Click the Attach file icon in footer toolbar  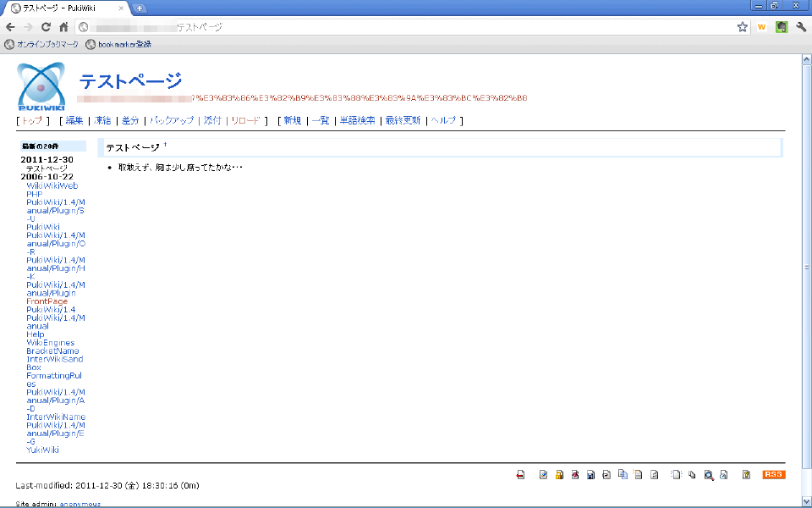[606, 474]
